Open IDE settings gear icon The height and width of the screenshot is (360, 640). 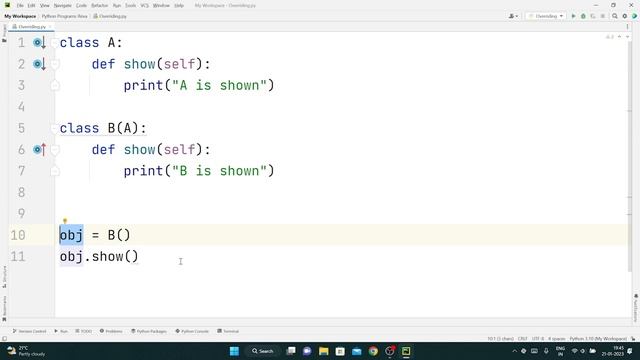coord(624,16)
